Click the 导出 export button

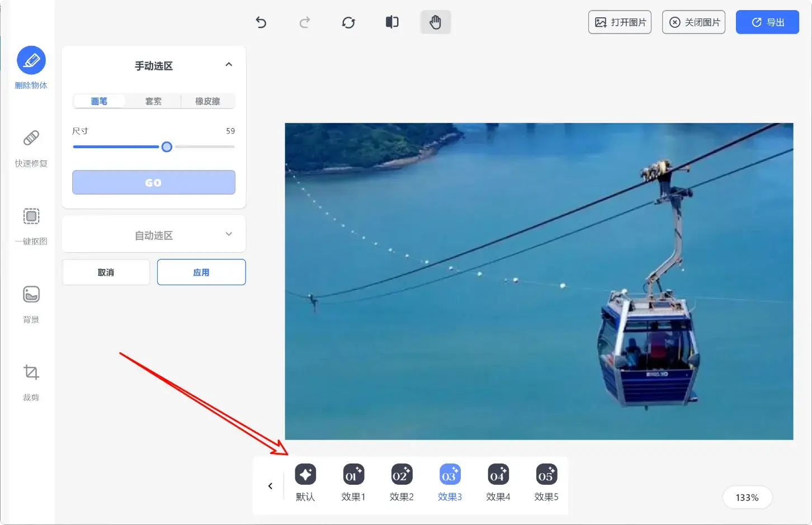[767, 22]
